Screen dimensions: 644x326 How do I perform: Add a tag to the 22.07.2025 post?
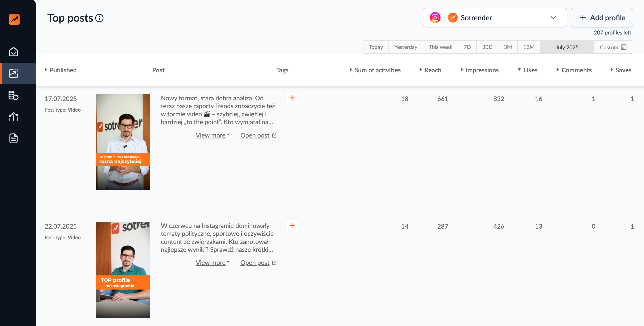point(292,225)
